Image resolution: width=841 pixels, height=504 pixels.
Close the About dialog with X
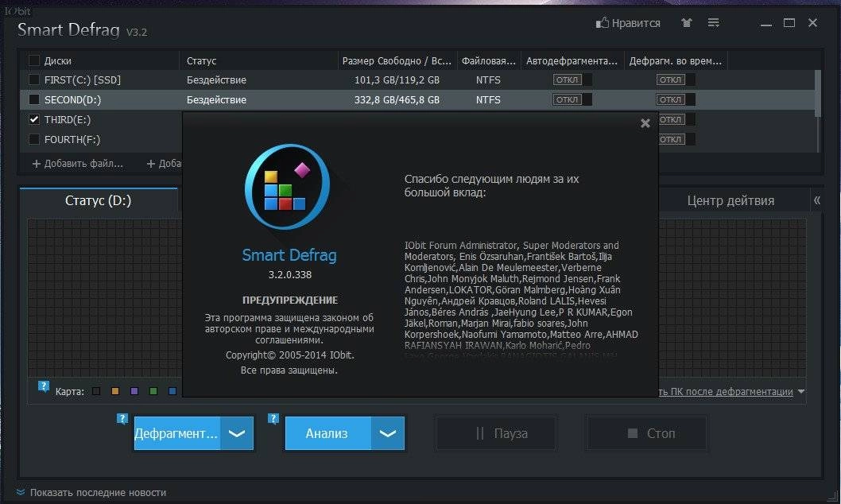pos(645,123)
